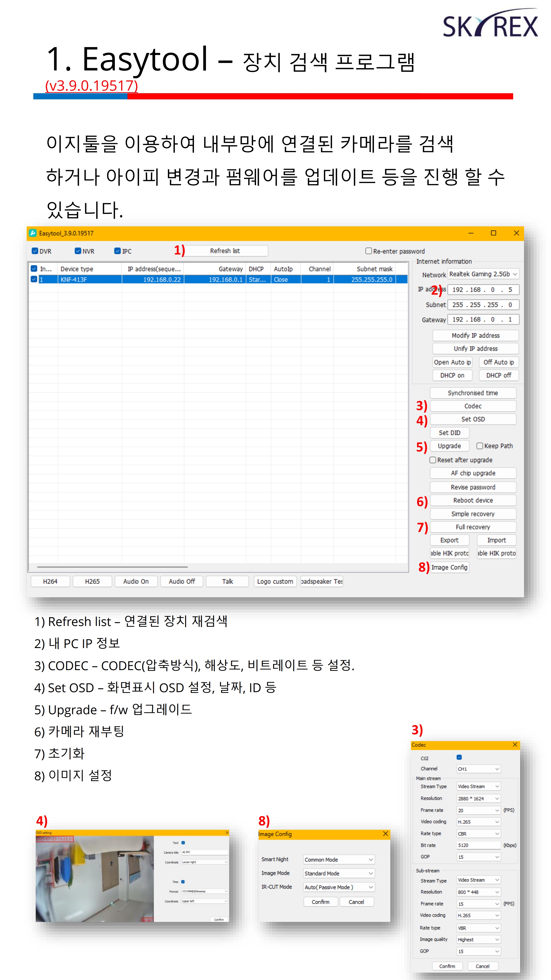The image size is (551, 980).
Task: Uncheck the DVR device filter
Action: [x=35, y=251]
